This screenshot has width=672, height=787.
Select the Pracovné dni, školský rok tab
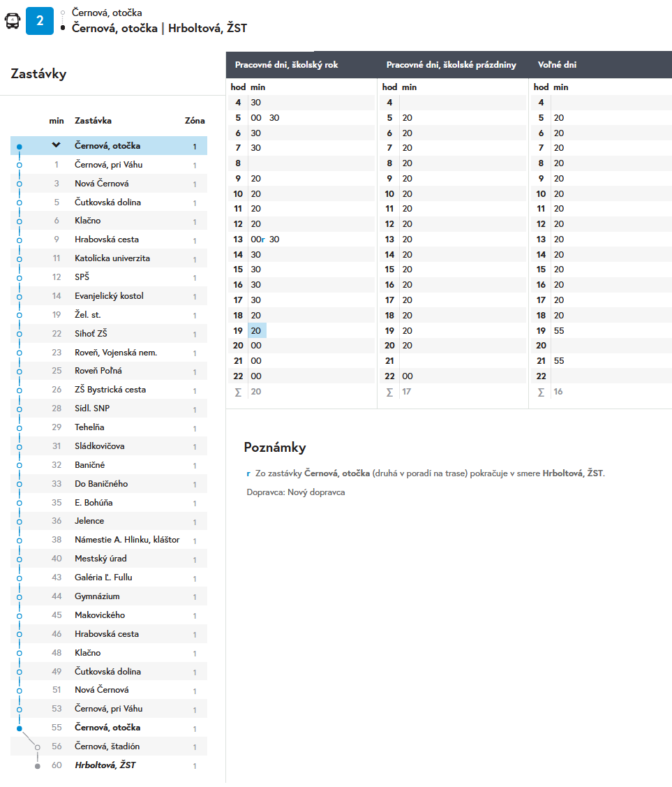286,65
